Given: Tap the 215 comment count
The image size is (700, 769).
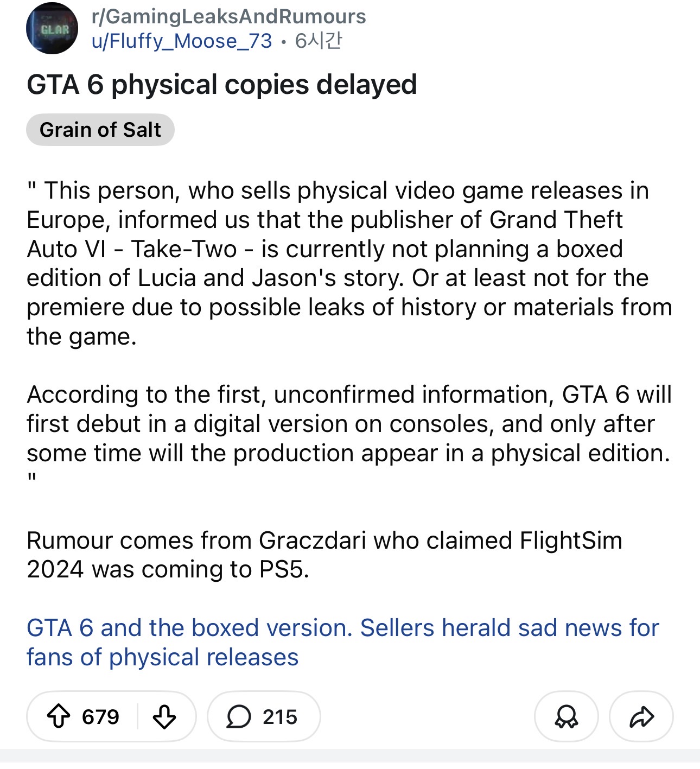Looking at the screenshot, I should tap(280, 717).
